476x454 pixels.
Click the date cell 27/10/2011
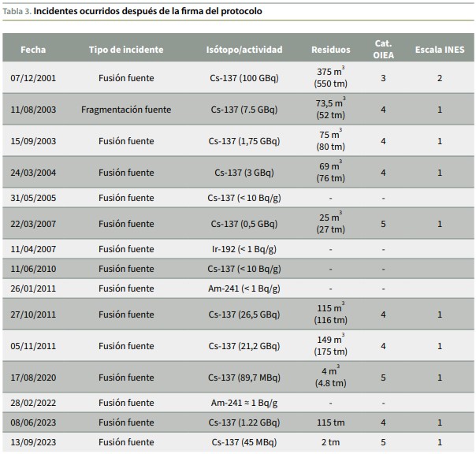tap(33, 314)
